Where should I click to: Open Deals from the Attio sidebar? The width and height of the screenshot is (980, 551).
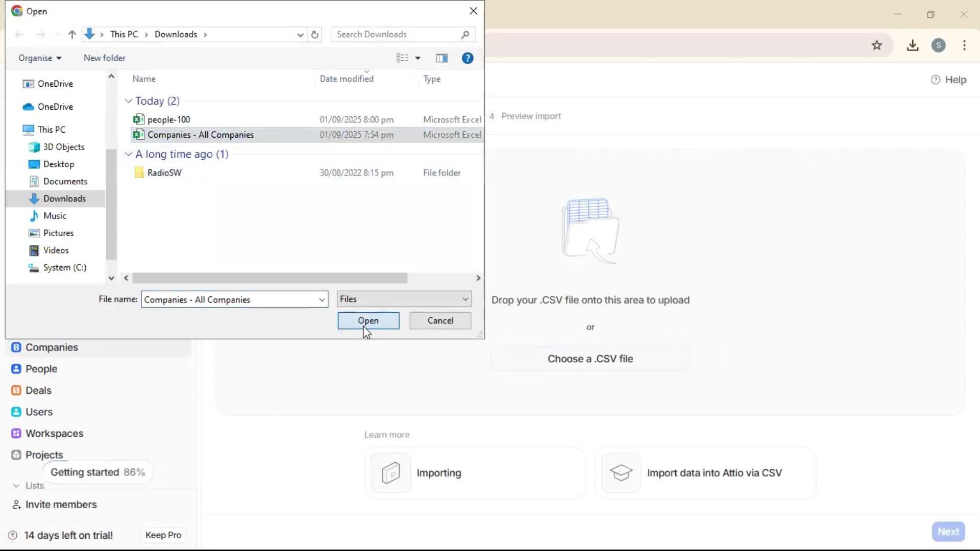tap(38, 390)
